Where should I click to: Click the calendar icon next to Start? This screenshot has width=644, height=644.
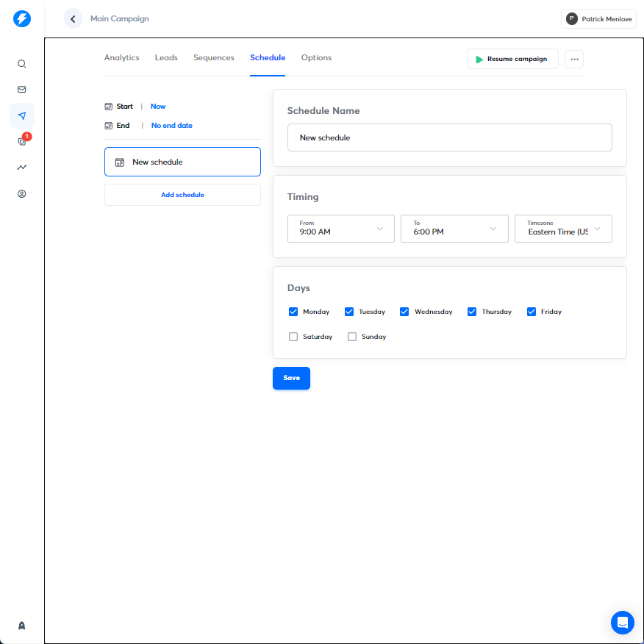pos(108,107)
